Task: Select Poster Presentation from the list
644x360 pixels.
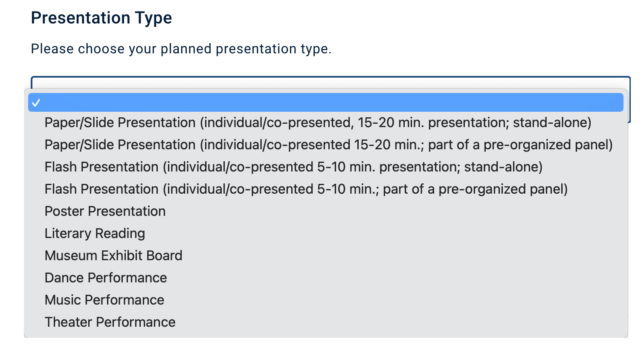Action: click(105, 212)
